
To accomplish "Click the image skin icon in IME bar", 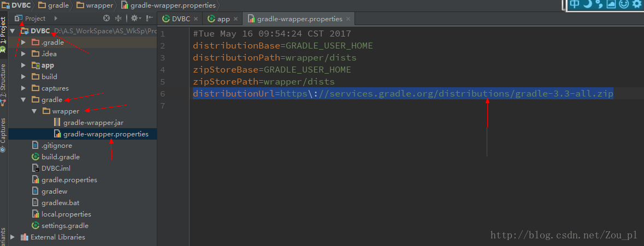I will (x=611, y=4).
